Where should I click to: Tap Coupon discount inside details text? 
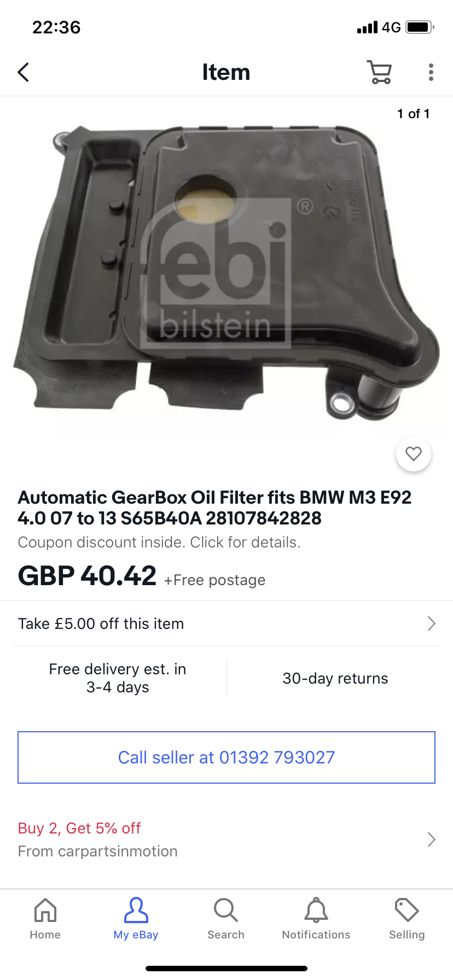point(159,542)
